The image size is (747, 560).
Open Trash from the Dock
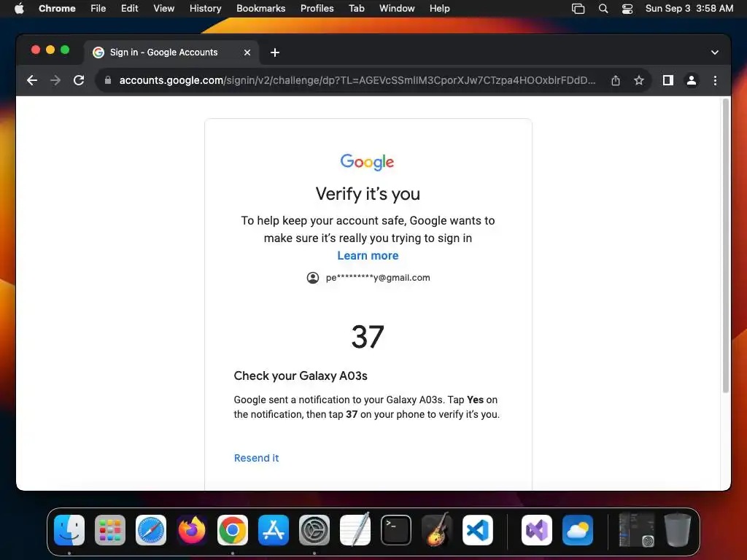678,529
